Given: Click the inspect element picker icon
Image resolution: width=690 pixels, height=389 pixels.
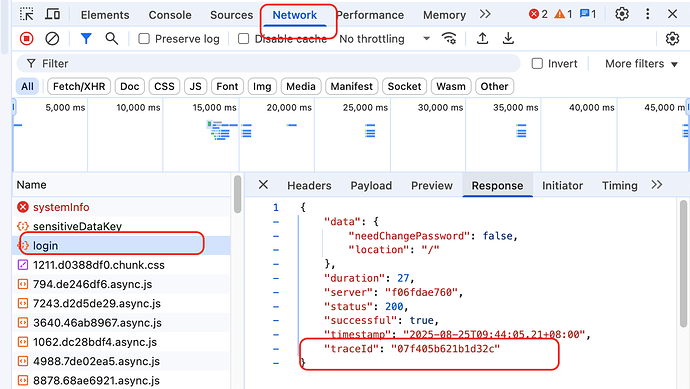Looking at the screenshot, I should [x=26, y=15].
